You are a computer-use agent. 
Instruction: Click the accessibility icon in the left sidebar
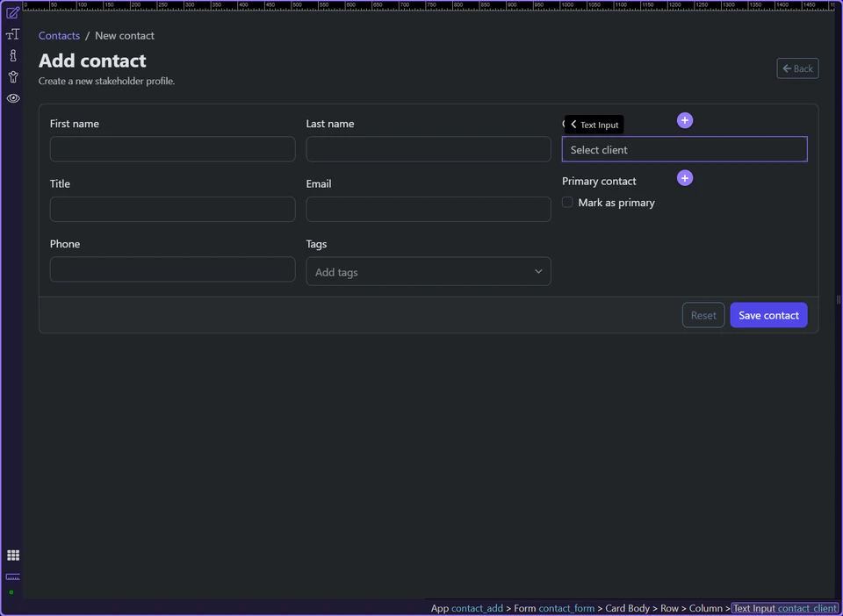tap(12, 76)
